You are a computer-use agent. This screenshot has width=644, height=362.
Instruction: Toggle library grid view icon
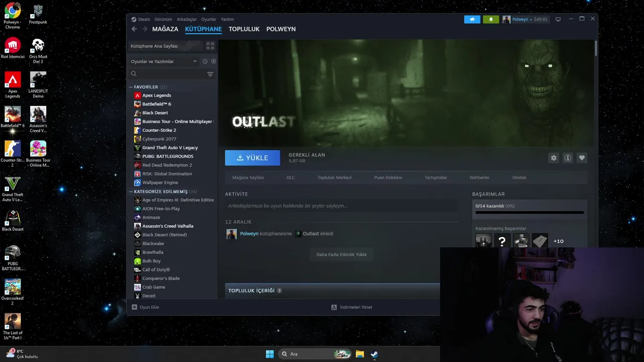210,46
